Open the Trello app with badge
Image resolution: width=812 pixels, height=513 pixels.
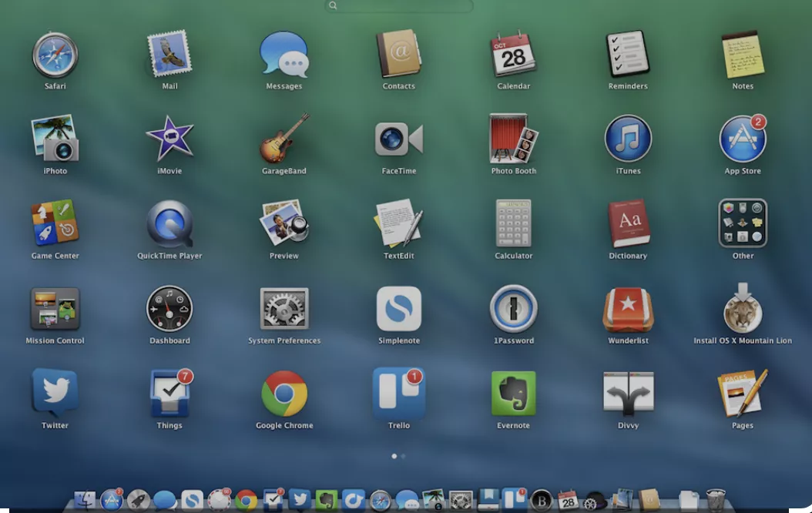[398, 394]
